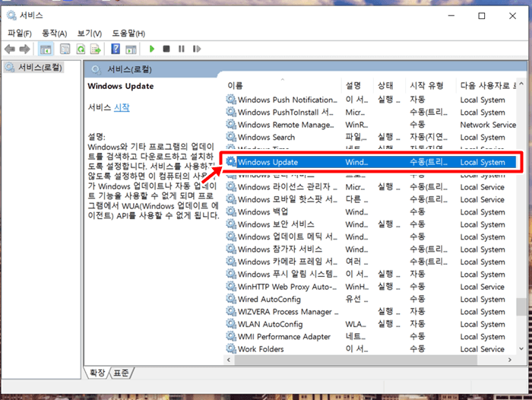The height and width of the screenshot is (400, 532).
Task: Select WMI Performance Adapter row
Action: click(371, 337)
